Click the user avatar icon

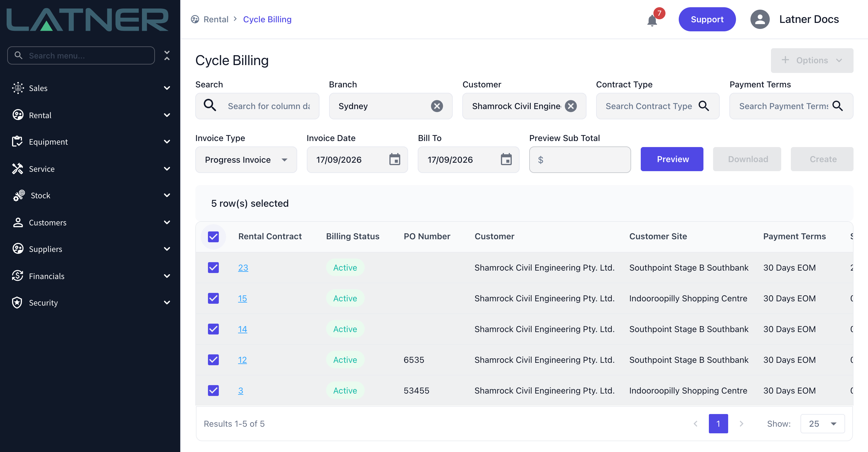(759, 19)
